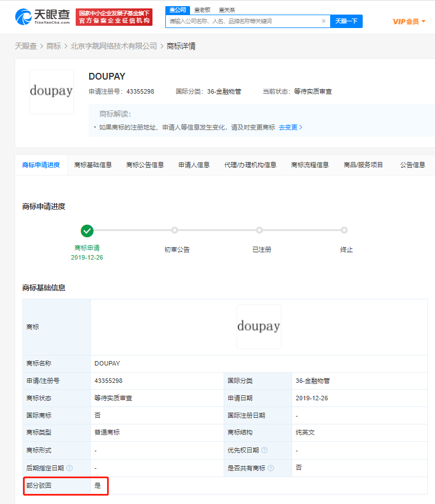The image size is (435, 504).
Task: Open the doupay logo thumbnail in header
Action: [52, 91]
